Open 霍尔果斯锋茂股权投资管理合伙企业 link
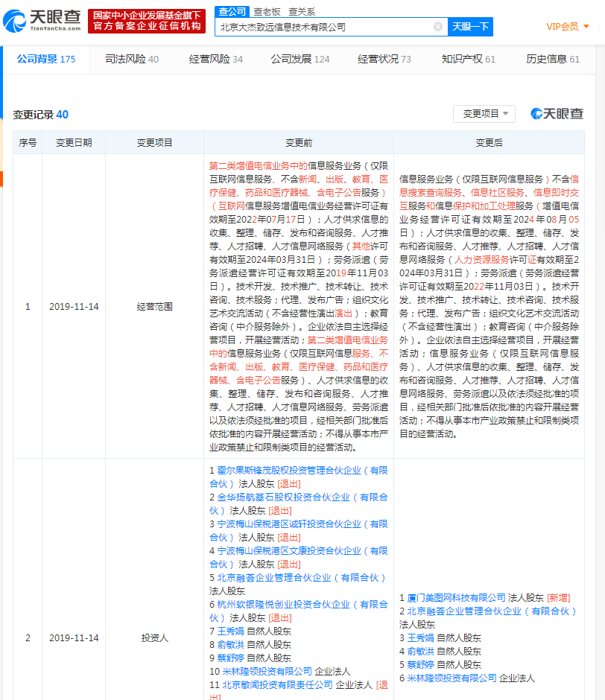The height and width of the screenshot is (700, 605). pos(299,477)
